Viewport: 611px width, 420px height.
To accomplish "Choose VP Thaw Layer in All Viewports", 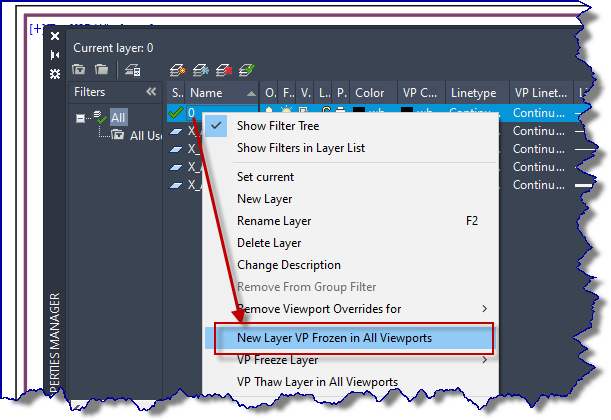I will click(350, 382).
